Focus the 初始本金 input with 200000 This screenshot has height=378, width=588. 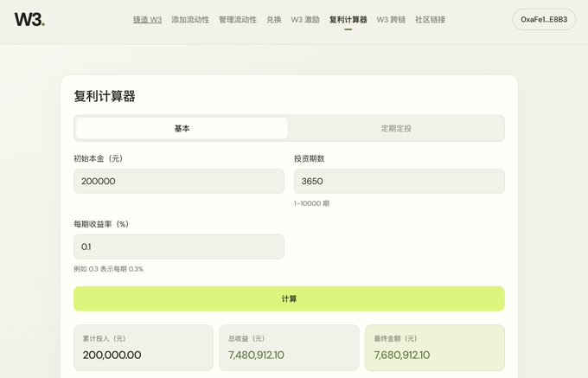(x=179, y=181)
